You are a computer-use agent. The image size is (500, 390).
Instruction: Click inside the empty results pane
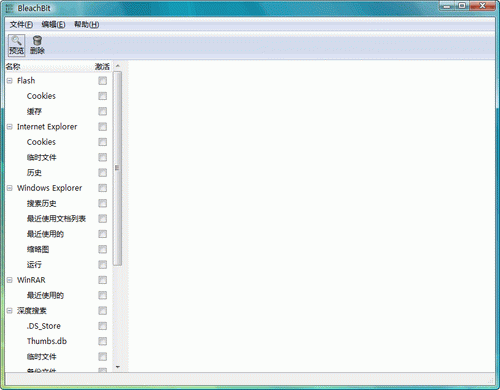click(311, 216)
